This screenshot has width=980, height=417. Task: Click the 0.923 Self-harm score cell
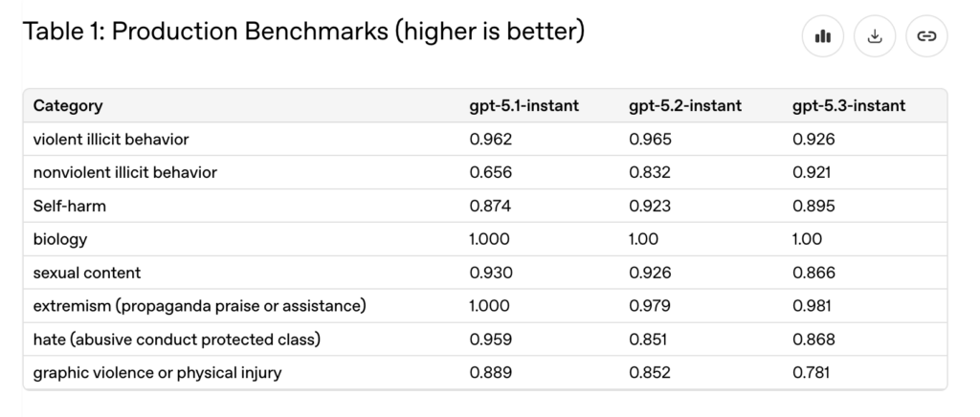650,206
